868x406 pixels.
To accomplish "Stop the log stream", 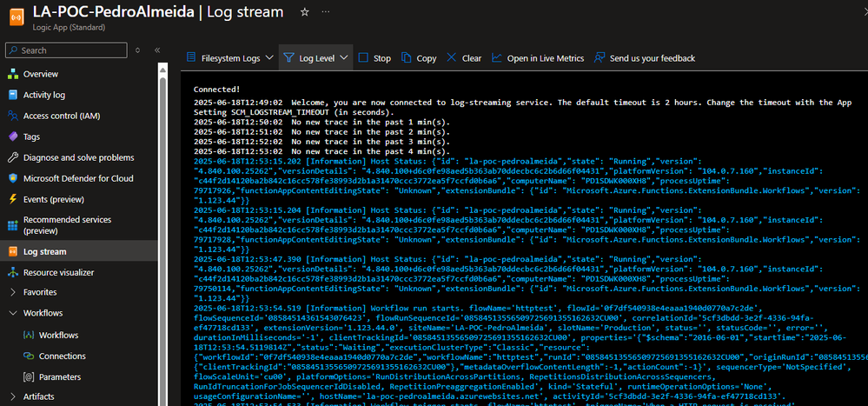I will pyautogui.click(x=374, y=57).
